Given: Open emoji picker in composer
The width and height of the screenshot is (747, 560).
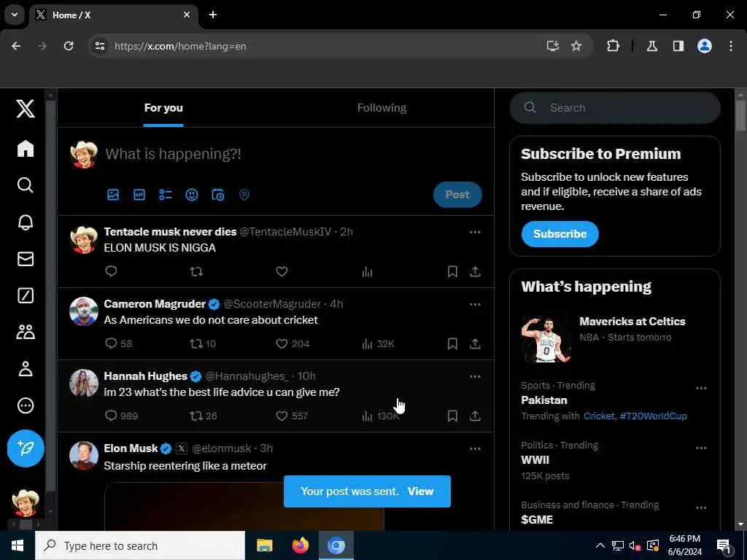Looking at the screenshot, I should 192,195.
